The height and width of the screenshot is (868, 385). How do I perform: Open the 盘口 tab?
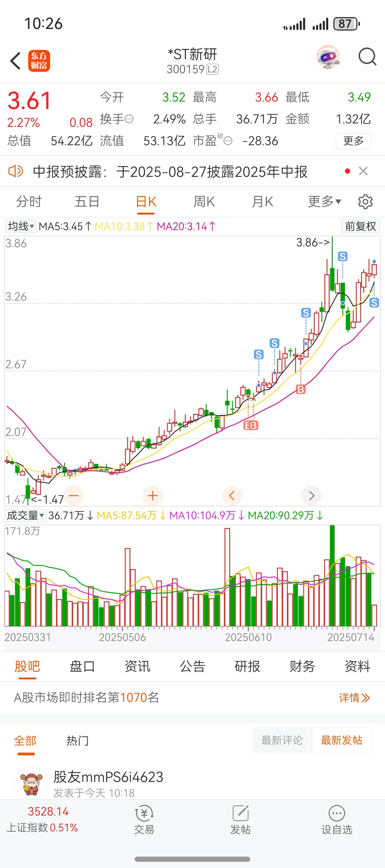click(82, 666)
